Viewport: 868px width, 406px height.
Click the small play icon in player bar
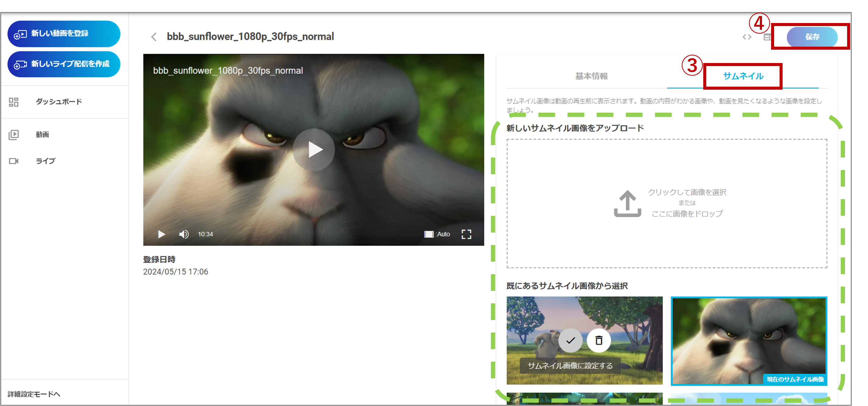tap(161, 234)
